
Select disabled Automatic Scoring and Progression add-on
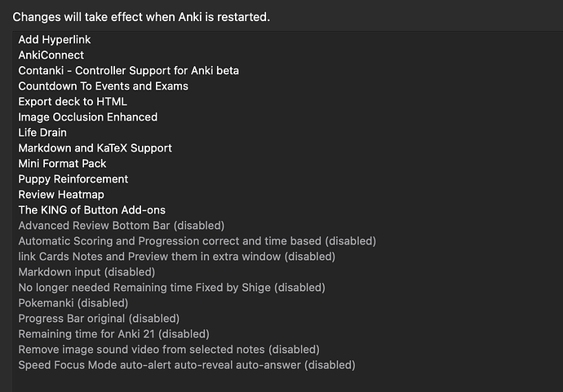tap(197, 241)
